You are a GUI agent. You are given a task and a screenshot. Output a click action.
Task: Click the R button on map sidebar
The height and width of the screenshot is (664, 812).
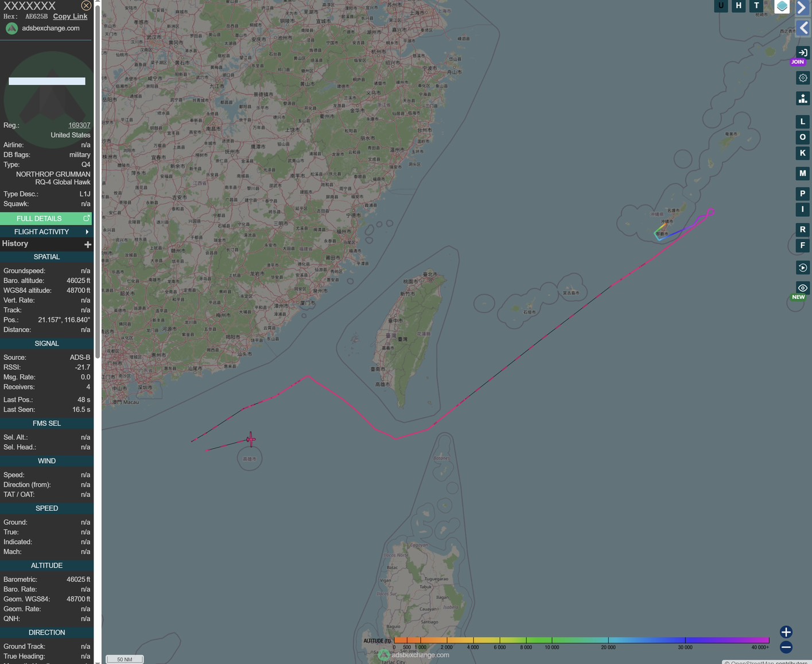802,230
